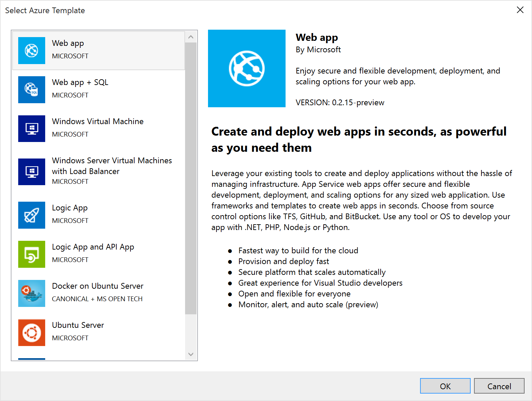This screenshot has height=401, width=532.
Task: Click the "Web app" detail heading
Action: (317, 38)
